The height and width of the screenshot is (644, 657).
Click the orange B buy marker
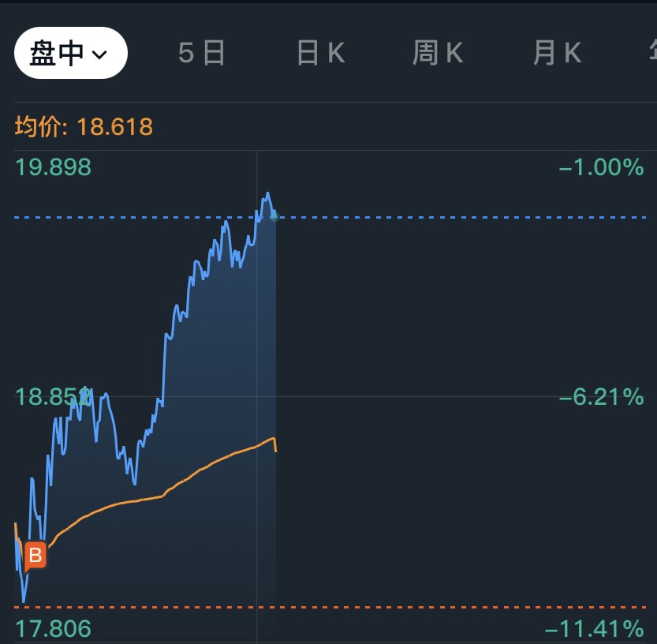coord(35,556)
